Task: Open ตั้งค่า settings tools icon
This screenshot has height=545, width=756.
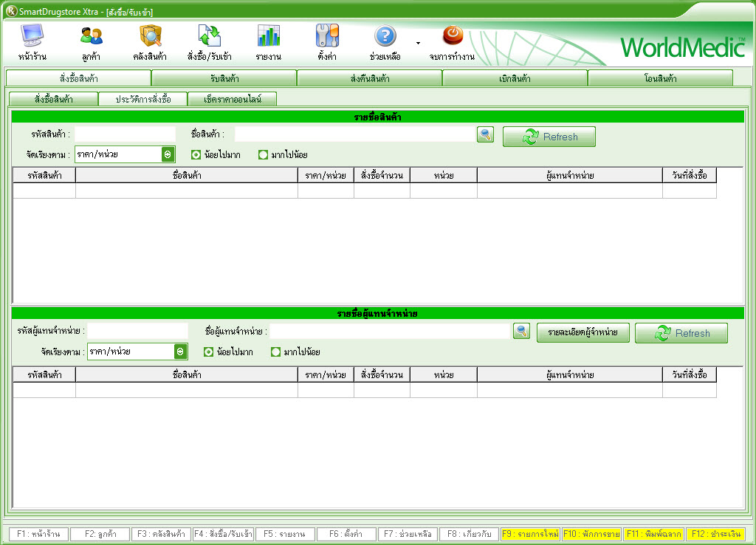Action: click(x=327, y=37)
